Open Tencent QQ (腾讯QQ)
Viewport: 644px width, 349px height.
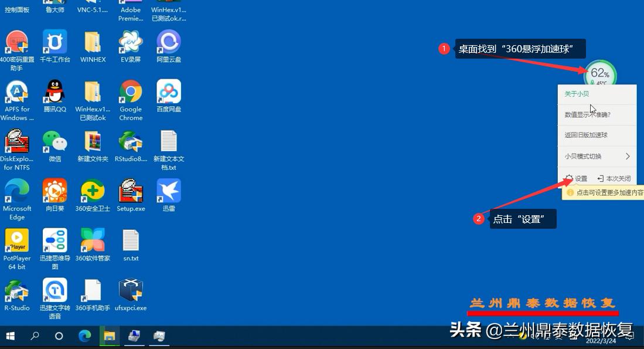coord(54,97)
